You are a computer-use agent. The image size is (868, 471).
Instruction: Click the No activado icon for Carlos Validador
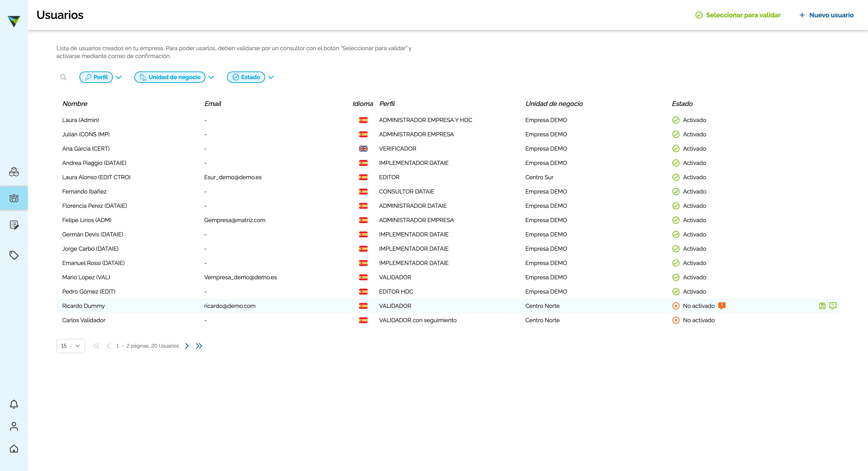[676, 320]
